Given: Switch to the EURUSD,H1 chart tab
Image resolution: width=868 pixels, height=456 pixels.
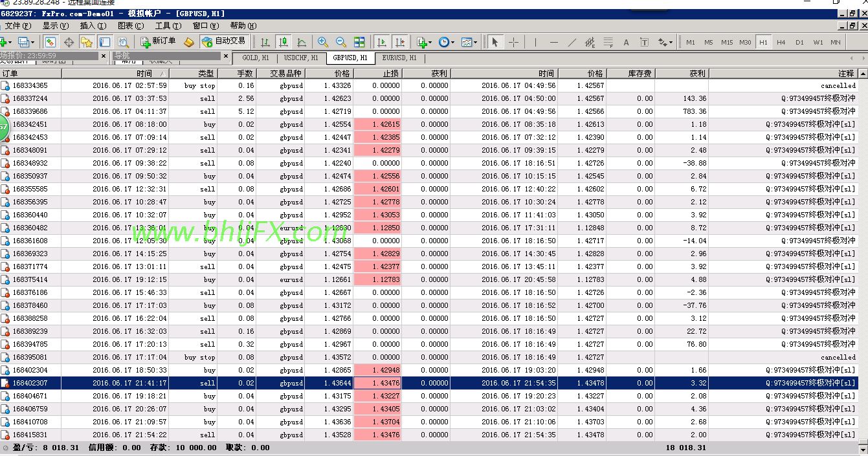Looking at the screenshot, I should (399, 58).
